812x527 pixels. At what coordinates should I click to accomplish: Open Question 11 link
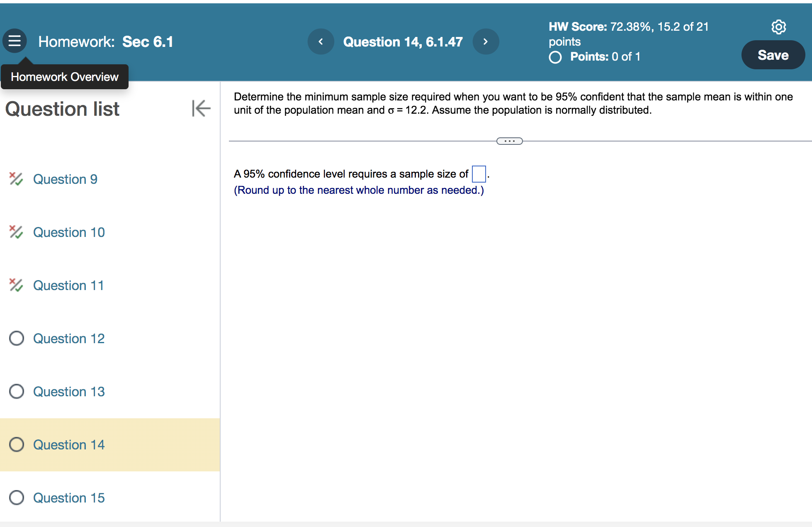click(x=68, y=285)
